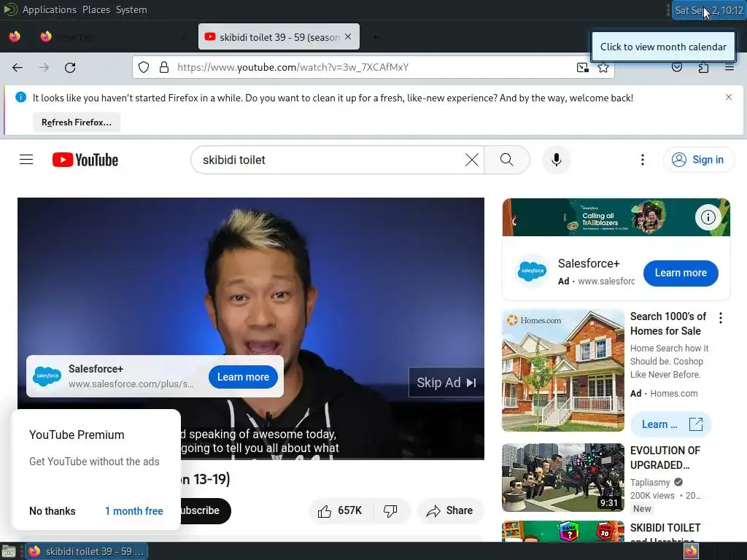Play the EVOLUTION OF UPGRADED video thumbnail
Viewport: 747px width, 560px height.
(562, 478)
